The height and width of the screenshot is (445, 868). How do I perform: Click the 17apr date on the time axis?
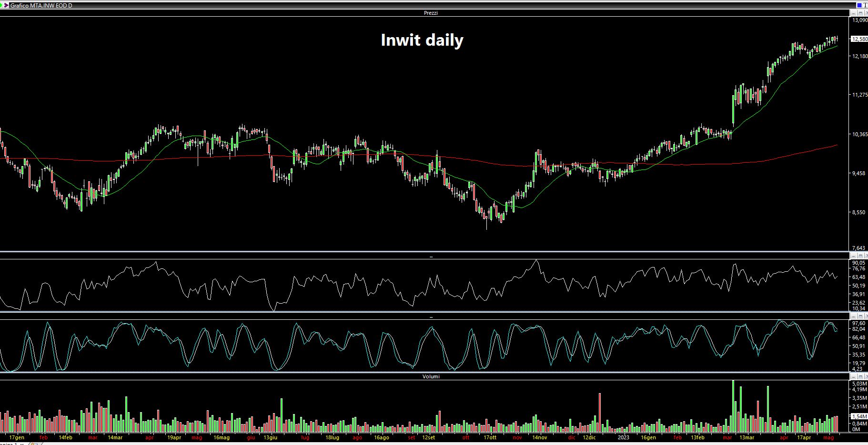click(804, 437)
